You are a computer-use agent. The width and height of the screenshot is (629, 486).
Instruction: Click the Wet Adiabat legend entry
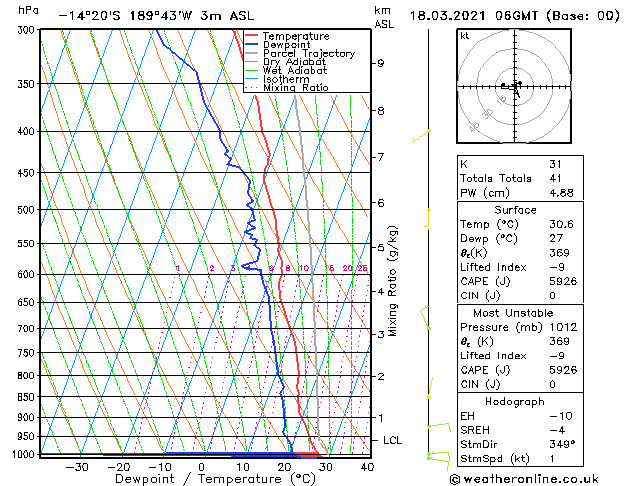click(x=286, y=70)
